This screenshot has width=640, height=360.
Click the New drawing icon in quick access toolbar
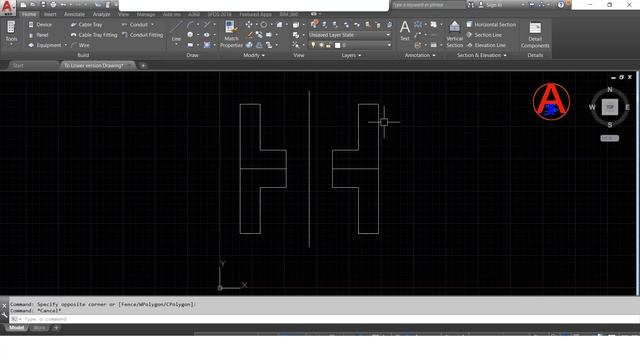point(24,4)
